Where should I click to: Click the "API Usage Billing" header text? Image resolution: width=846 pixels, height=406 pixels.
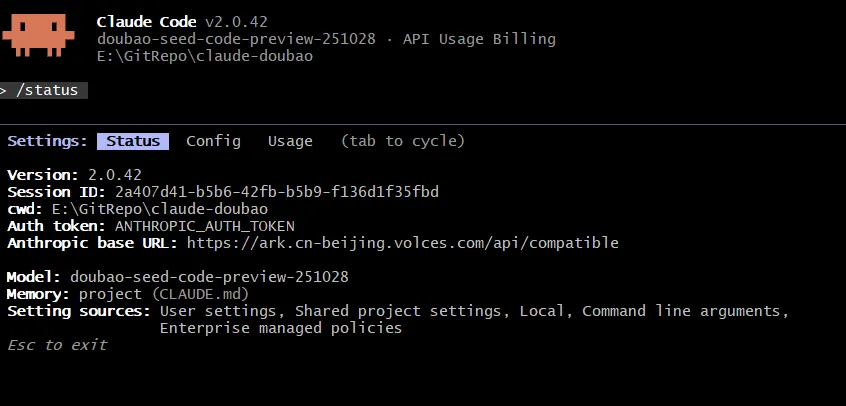pyautogui.click(x=479, y=39)
